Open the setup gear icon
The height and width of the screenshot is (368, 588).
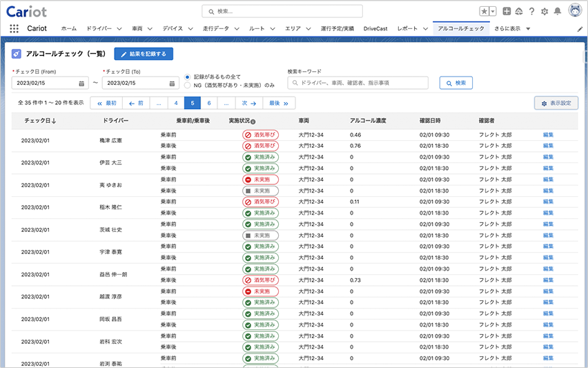pyautogui.click(x=545, y=11)
